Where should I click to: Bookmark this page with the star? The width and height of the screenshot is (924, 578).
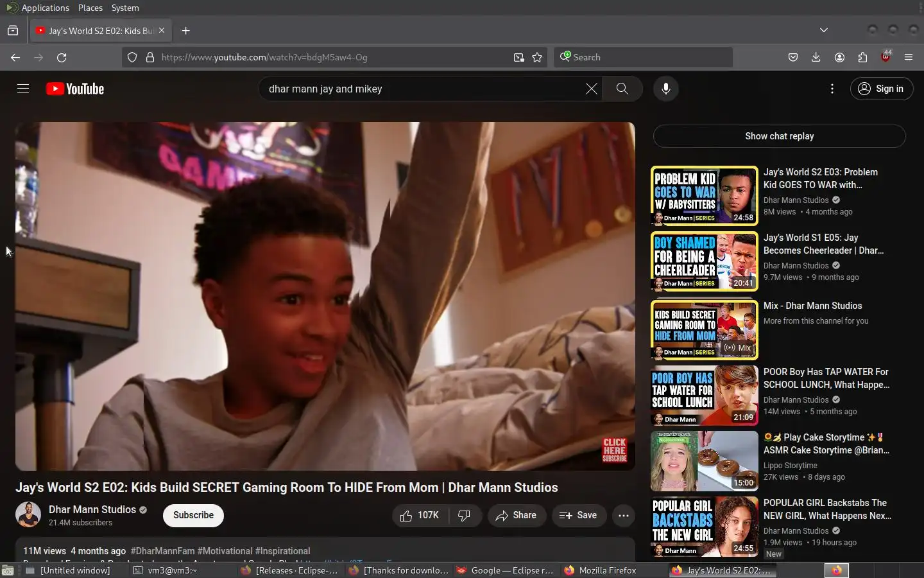coord(537,57)
